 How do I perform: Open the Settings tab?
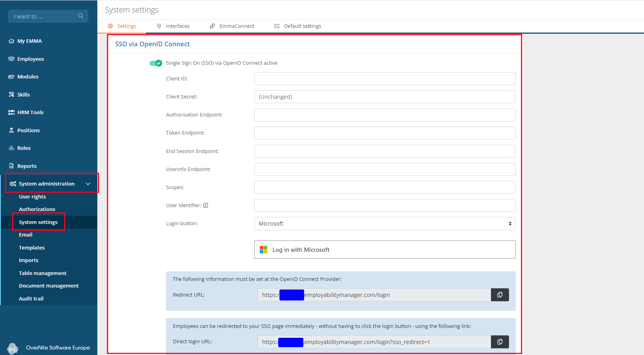coord(122,26)
